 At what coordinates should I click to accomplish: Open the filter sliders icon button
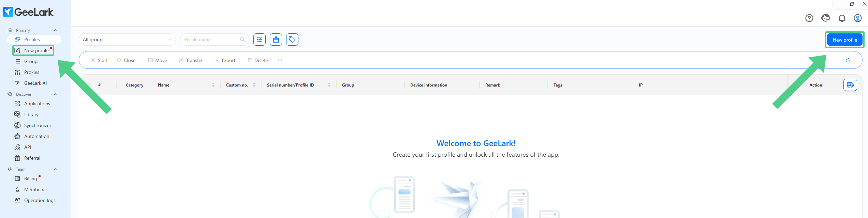coord(260,40)
